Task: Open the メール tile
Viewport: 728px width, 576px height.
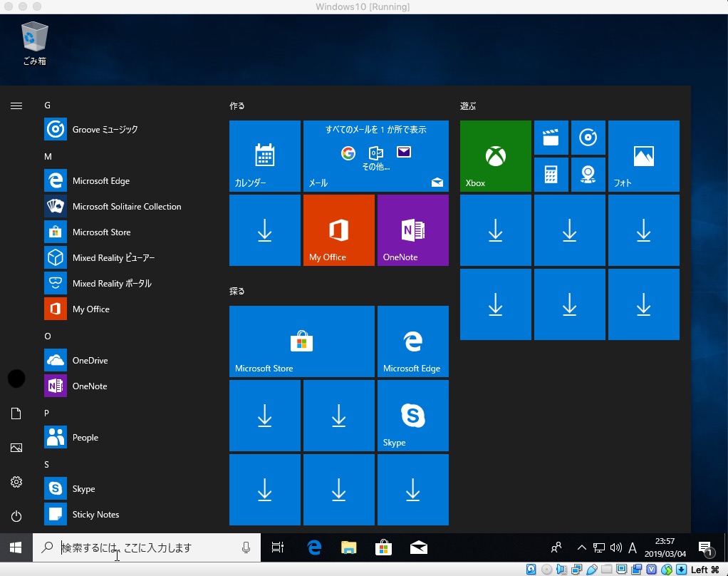Action: pyautogui.click(x=376, y=156)
